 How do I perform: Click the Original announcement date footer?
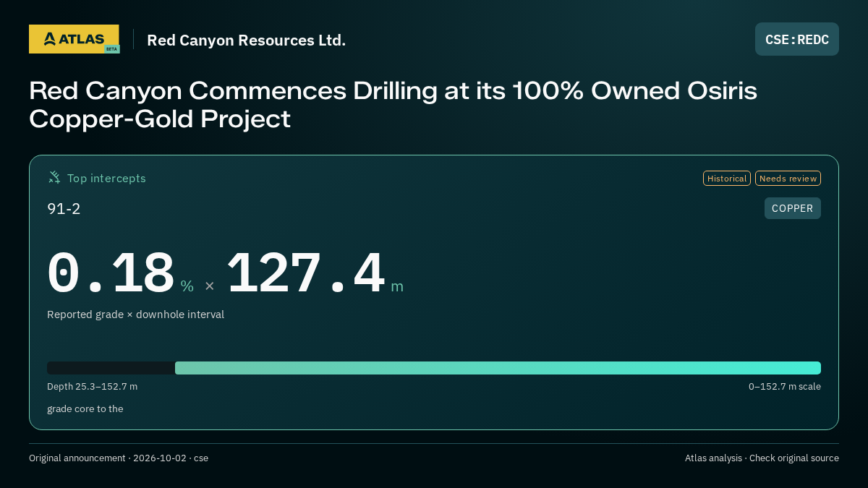(119, 458)
